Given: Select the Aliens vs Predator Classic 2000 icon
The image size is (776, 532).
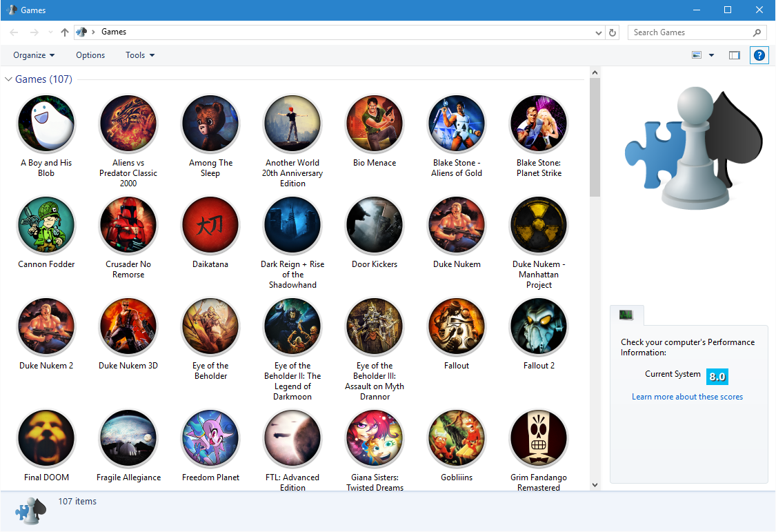Looking at the screenshot, I should 128,124.
